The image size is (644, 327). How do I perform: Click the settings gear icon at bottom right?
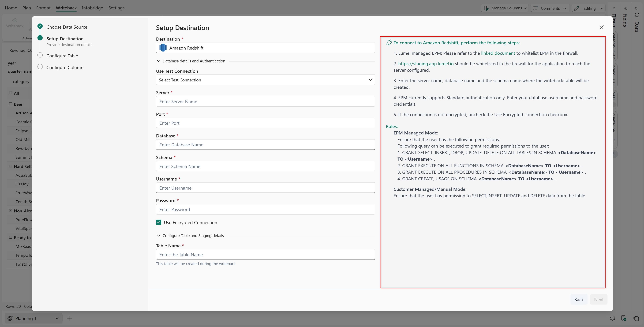click(x=612, y=318)
